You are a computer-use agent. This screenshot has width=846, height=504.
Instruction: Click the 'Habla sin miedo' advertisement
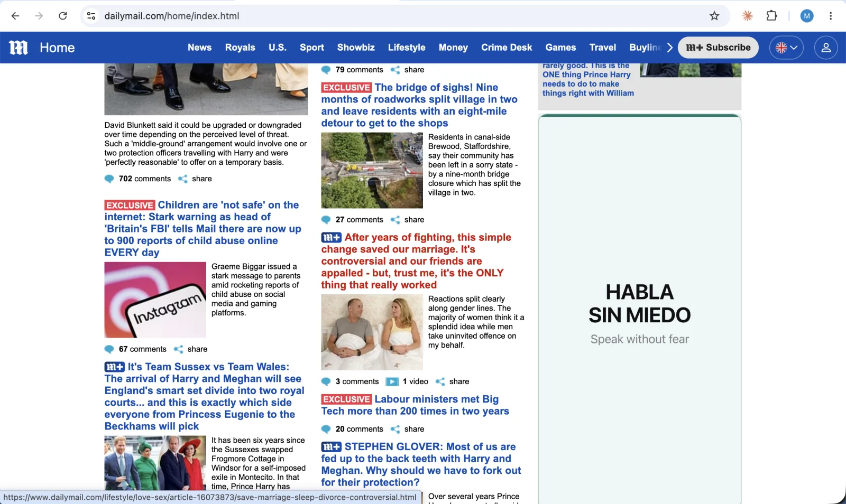[x=640, y=309]
